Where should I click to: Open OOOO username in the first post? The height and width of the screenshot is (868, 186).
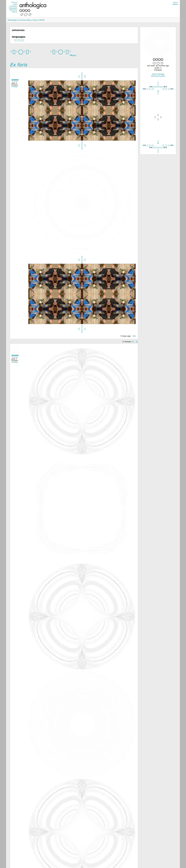tap(15, 80)
